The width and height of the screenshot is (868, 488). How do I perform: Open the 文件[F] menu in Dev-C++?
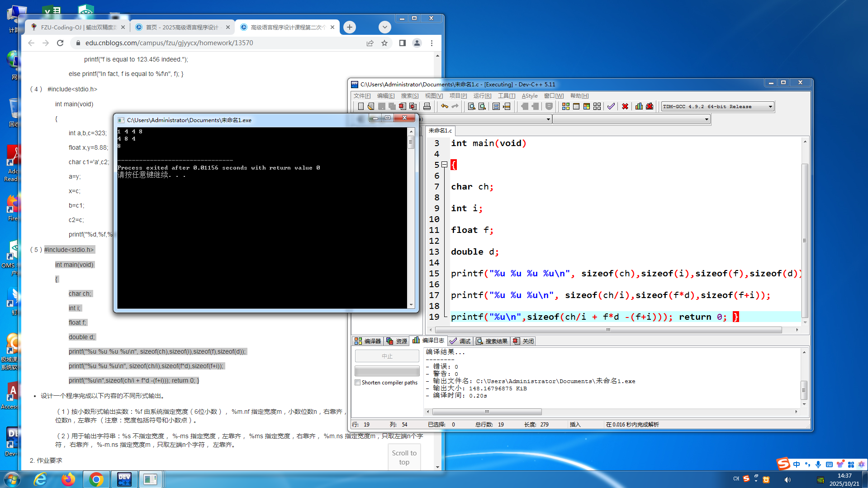pyautogui.click(x=362, y=96)
